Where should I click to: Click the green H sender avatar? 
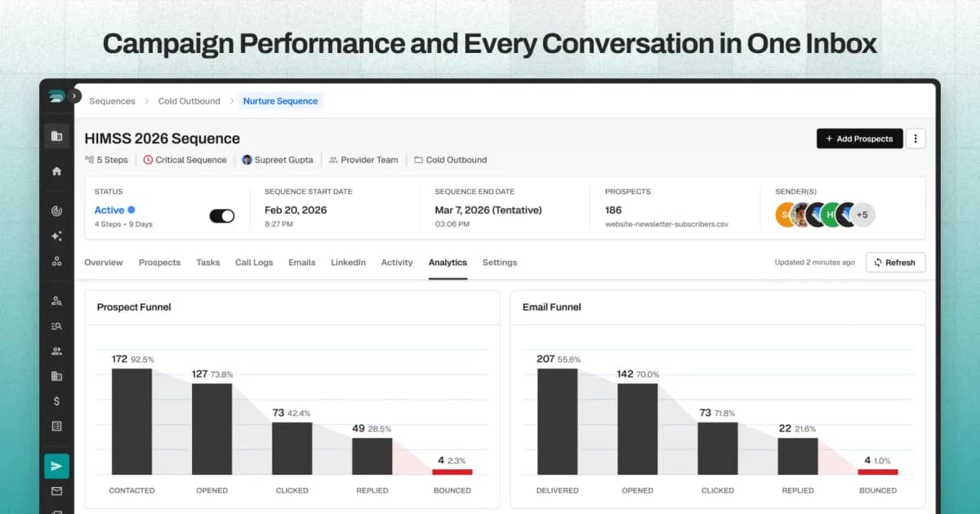(831, 215)
